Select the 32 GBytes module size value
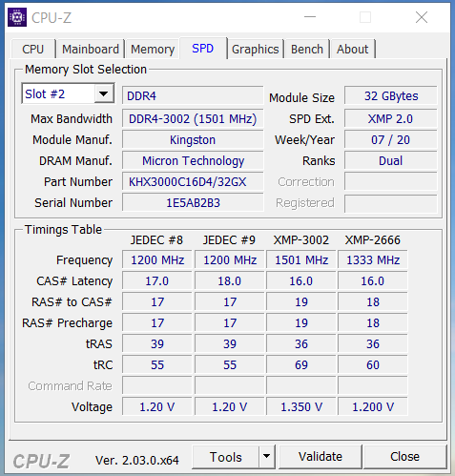The height and width of the screenshot is (476, 455). pyautogui.click(x=391, y=95)
